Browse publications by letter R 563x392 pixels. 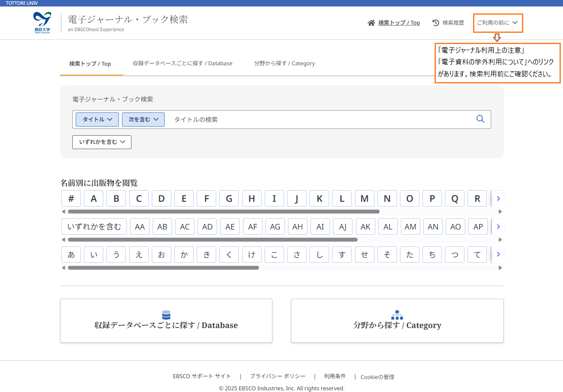pyautogui.click(x=477, y=198)
